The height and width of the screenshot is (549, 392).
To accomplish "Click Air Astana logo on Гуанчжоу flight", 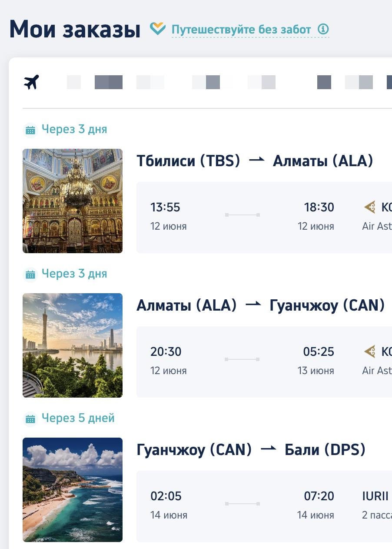I will pyautogui.click(x=370, y=351).
